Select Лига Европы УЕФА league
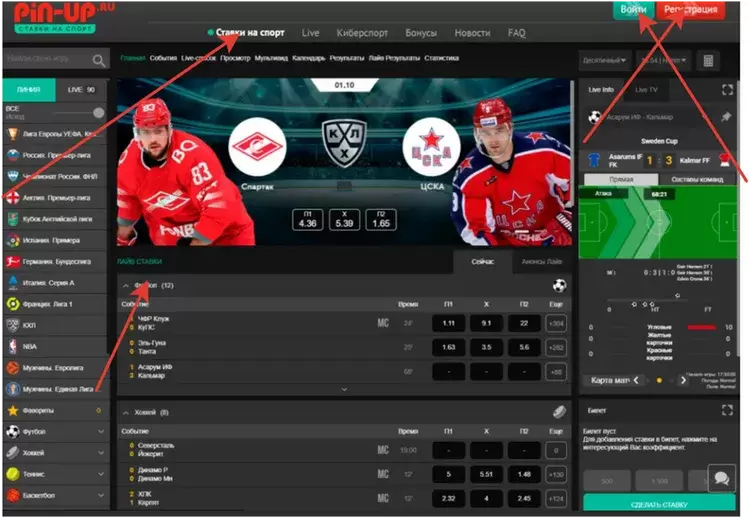The width and height of the screenshot is (750, 518). [55, 134]
